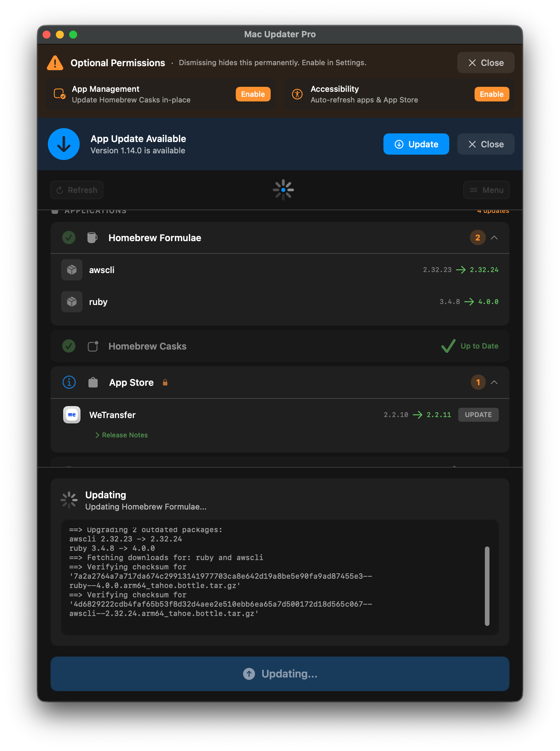The height and width of the screenshot is (751, 560).
Task: Click the Homebrew Casks app icon
Action: [93, 346]
